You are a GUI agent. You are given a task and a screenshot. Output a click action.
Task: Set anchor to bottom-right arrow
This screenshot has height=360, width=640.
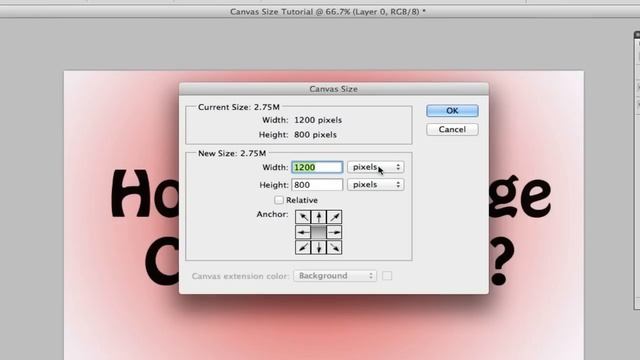(x=334, y=247)
